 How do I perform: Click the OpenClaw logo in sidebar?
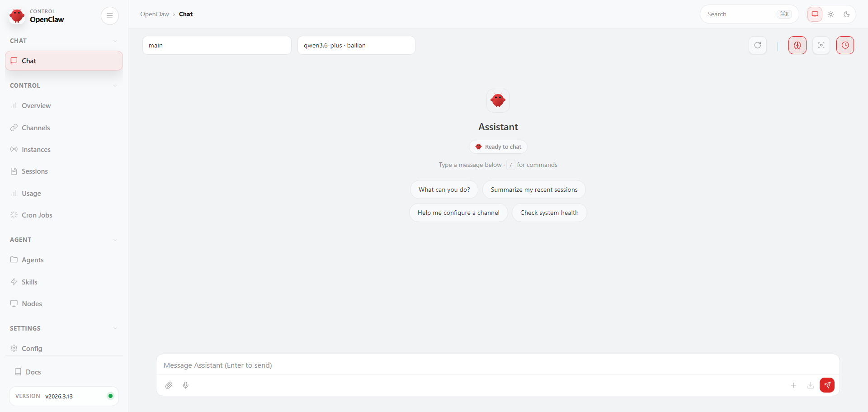click(17, 16)
